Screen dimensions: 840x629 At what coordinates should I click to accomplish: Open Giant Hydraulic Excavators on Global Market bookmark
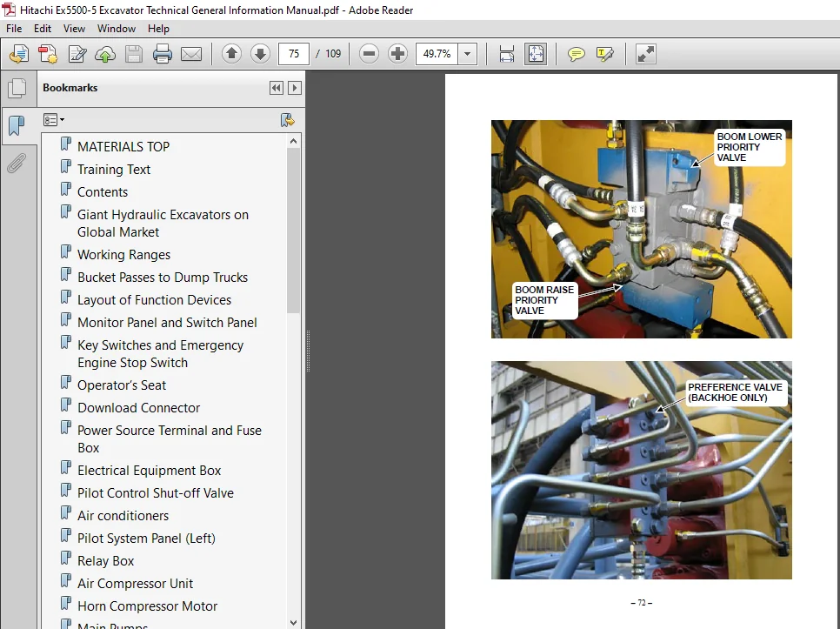163,224
